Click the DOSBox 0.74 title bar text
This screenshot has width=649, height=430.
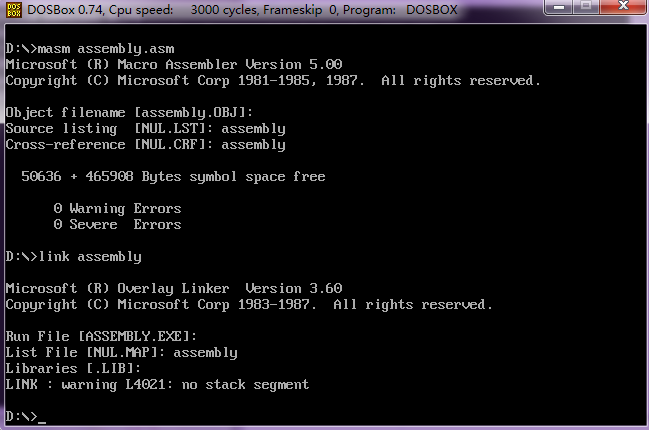pos(242,10)
